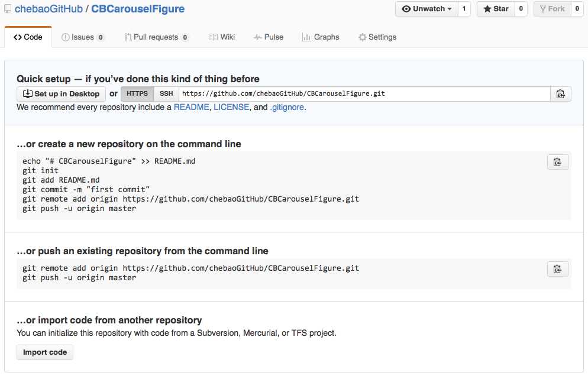View the watchers count 1
Viewport: 588px width, 376px height.
click(464, 9)
